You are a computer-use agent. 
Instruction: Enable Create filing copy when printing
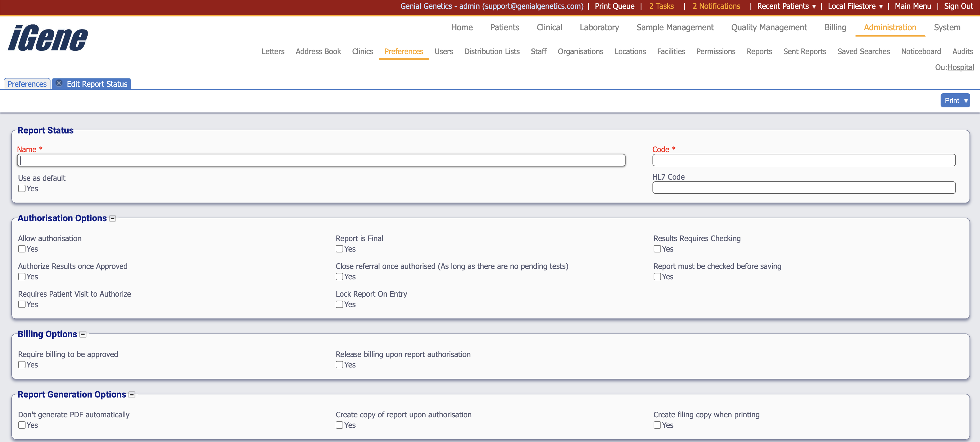(x=657, y=425)
